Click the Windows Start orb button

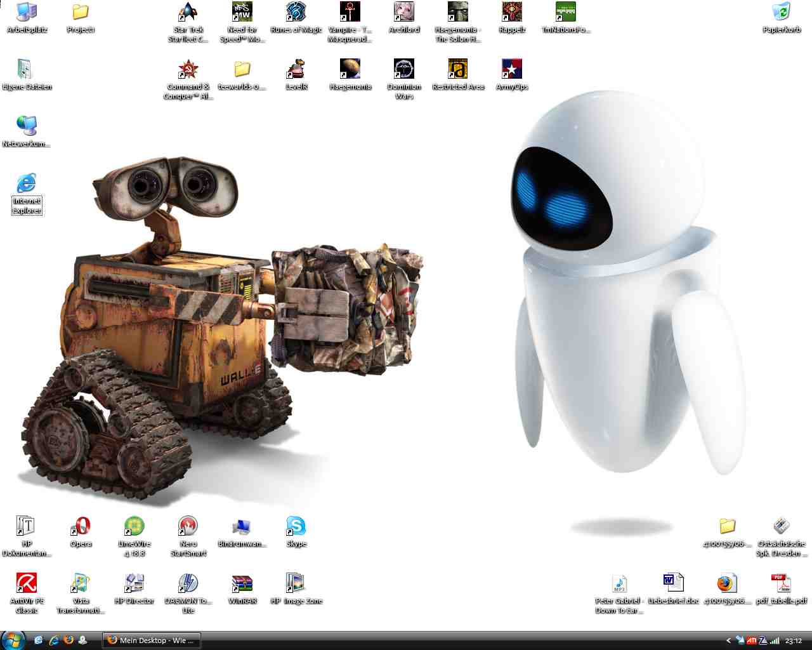[x=13, y=640]
